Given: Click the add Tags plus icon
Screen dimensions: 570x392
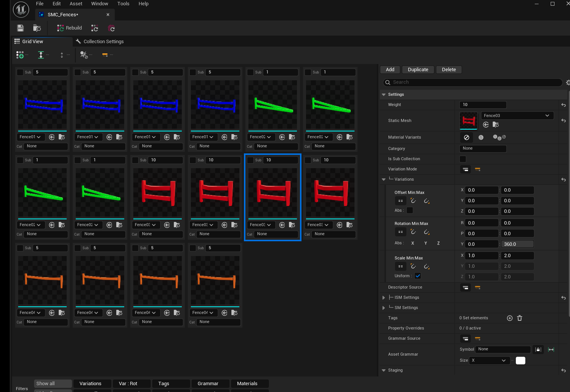Looking at the screenshot, I should point(510,318).
